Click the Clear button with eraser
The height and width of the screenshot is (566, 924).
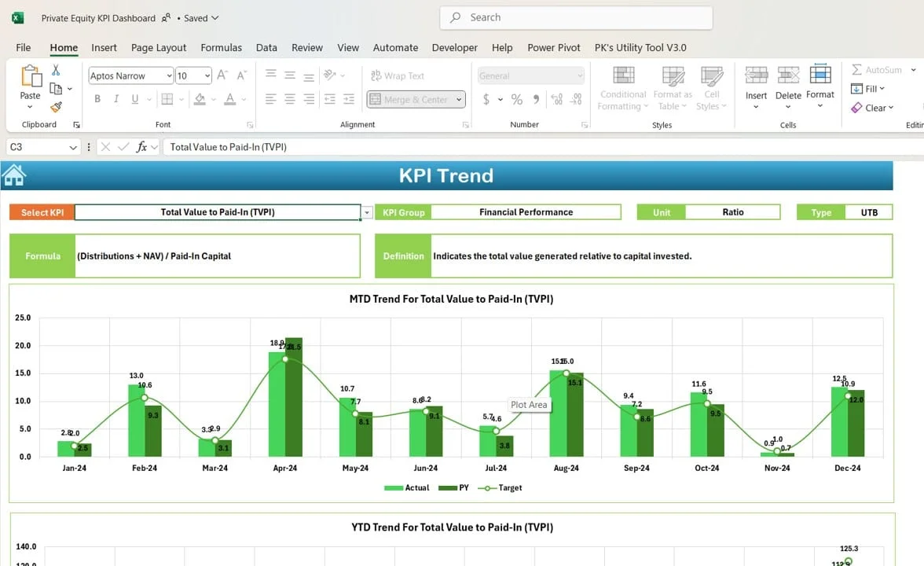pos(872,108)
